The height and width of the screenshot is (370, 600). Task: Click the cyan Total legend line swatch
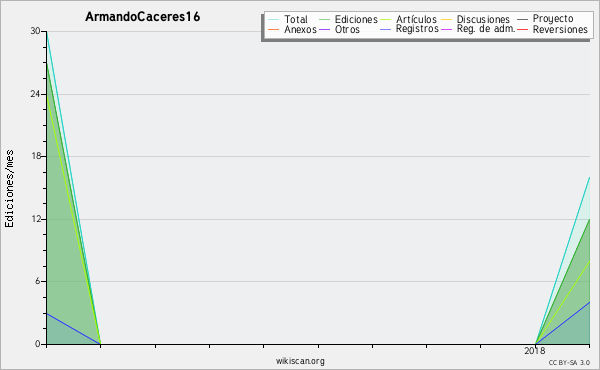coord(274,20)
